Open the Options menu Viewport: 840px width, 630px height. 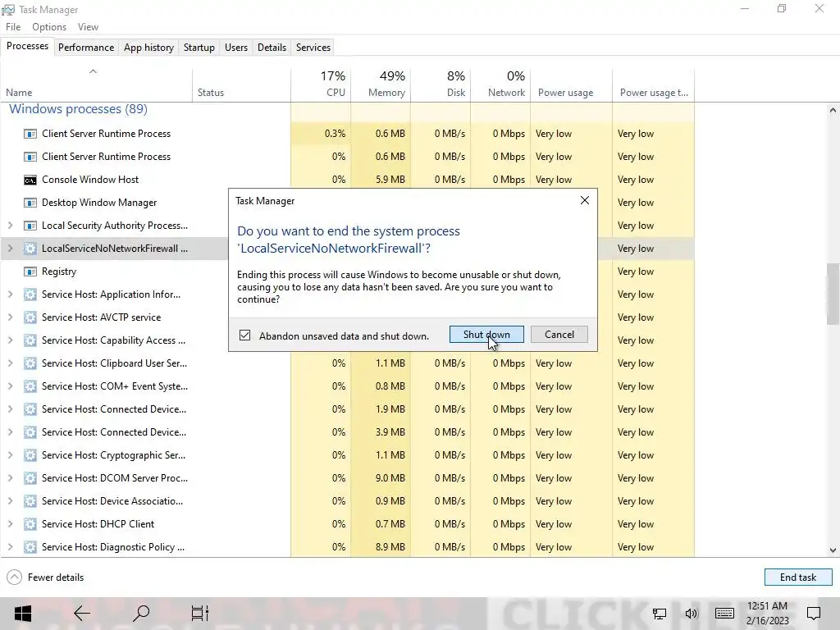point(49,27)
